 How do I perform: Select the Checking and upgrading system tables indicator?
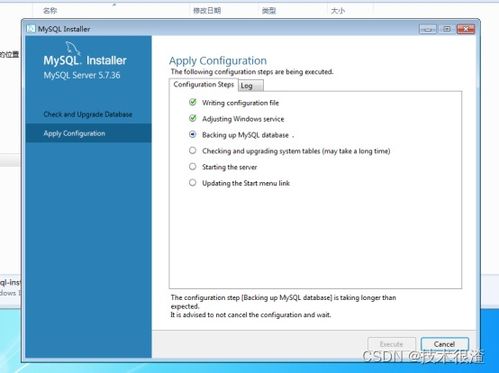(x=193, y=150)
